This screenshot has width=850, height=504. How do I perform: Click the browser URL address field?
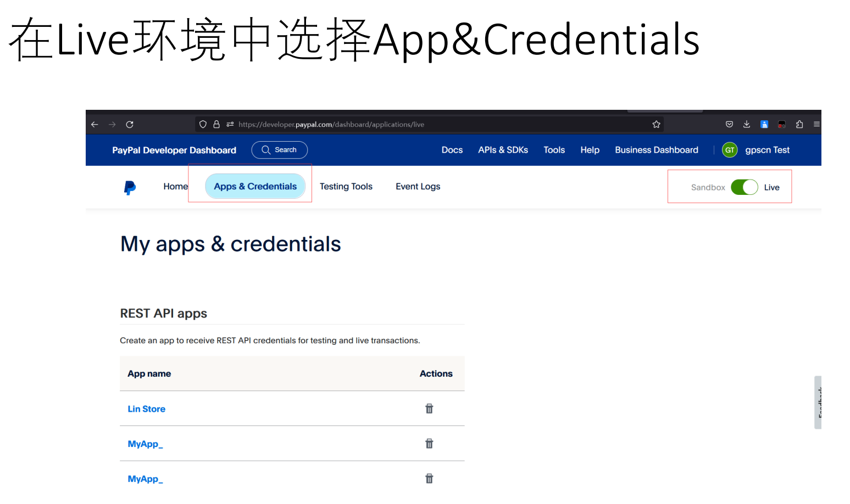(x=429, y=125)
